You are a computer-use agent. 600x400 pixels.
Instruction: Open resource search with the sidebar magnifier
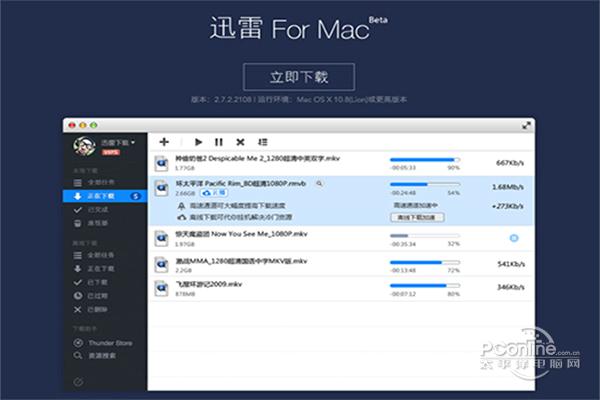pos(95,356)
